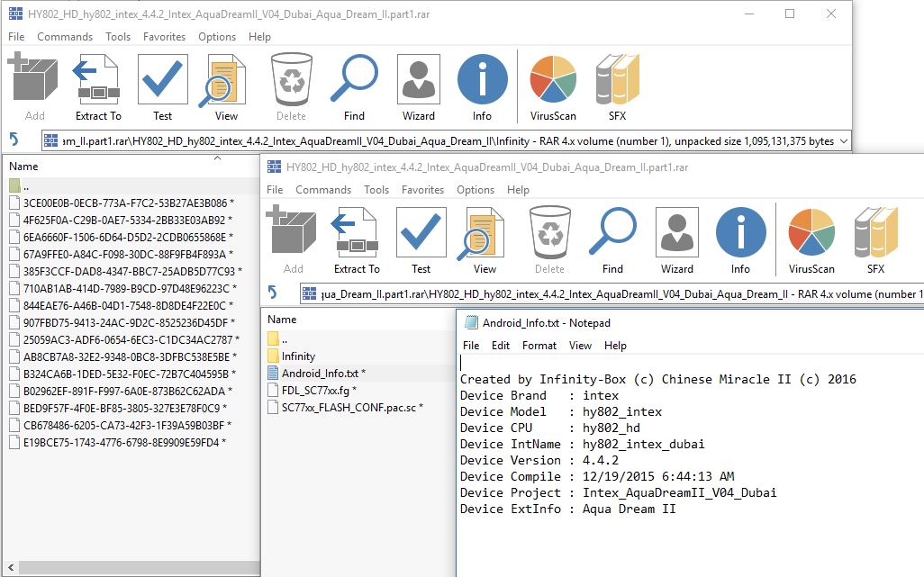Open Notepad Help menu
The image size is (924, 577).
pos(615,346)
